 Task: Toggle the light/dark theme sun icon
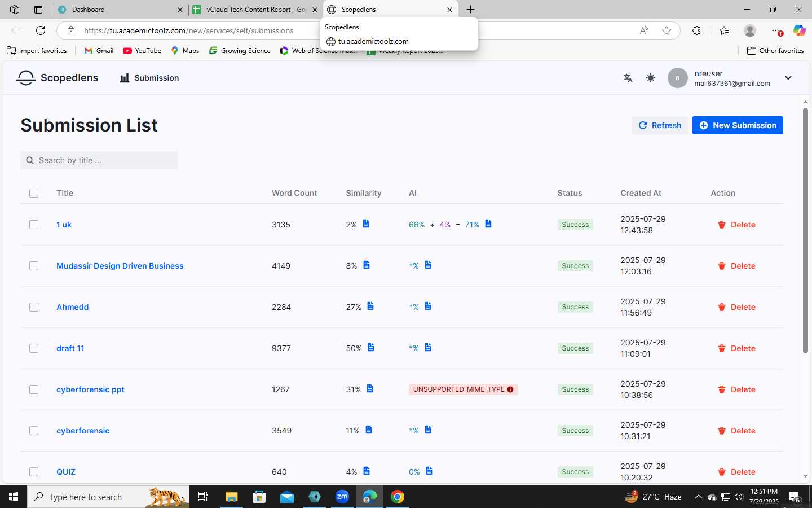[651, 78]
